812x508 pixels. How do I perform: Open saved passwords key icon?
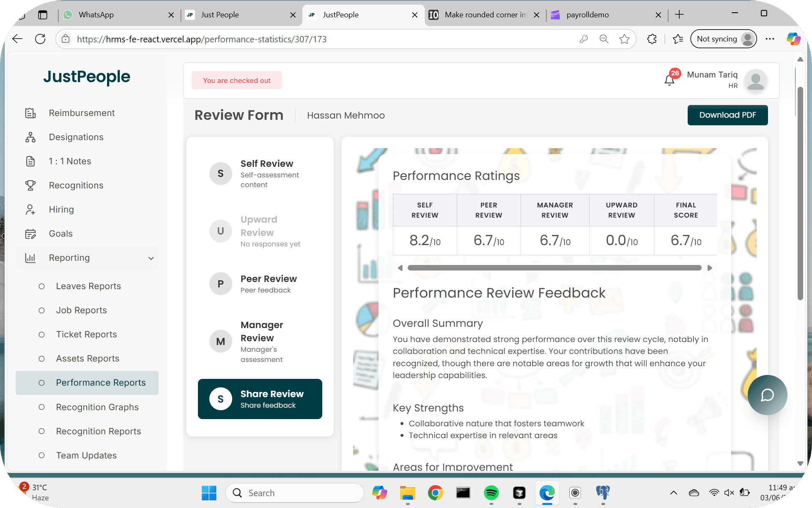(584, 39)
